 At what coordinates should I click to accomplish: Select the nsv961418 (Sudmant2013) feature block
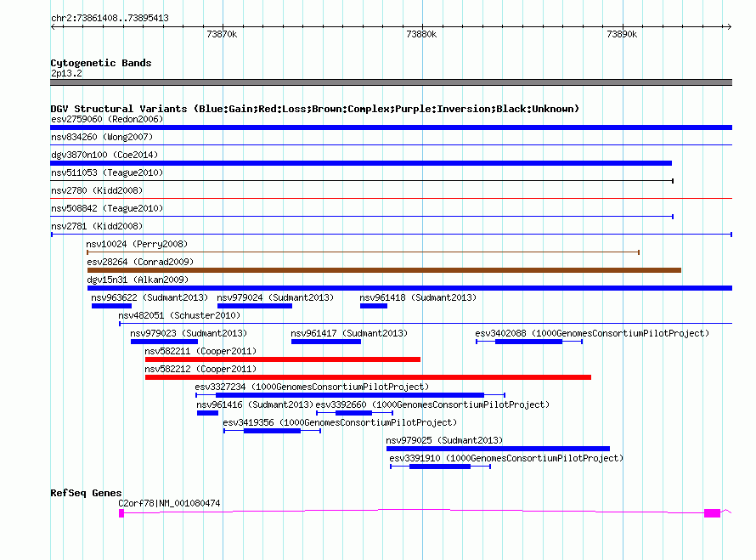(374, 306)
